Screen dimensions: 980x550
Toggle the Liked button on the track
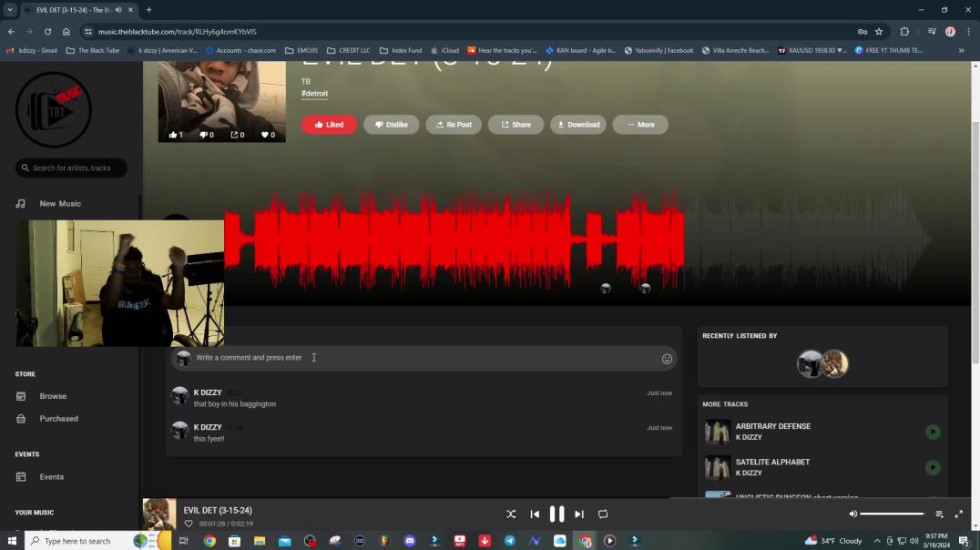pos(328,124)
